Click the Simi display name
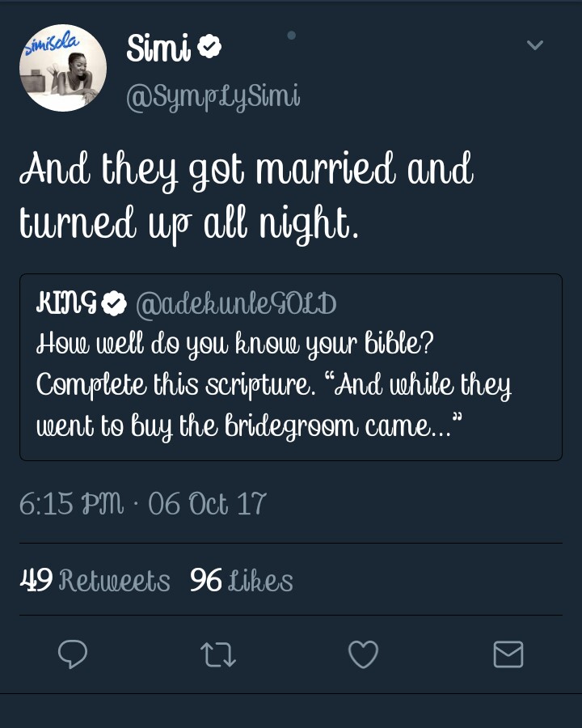The image size is (582, 728). tap(158, 49)
